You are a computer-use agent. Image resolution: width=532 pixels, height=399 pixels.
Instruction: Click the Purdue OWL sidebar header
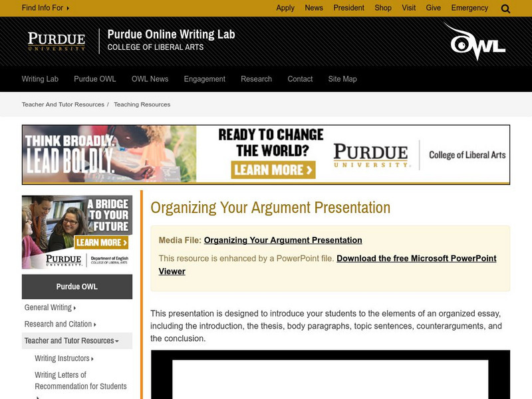tap(77, 287)
